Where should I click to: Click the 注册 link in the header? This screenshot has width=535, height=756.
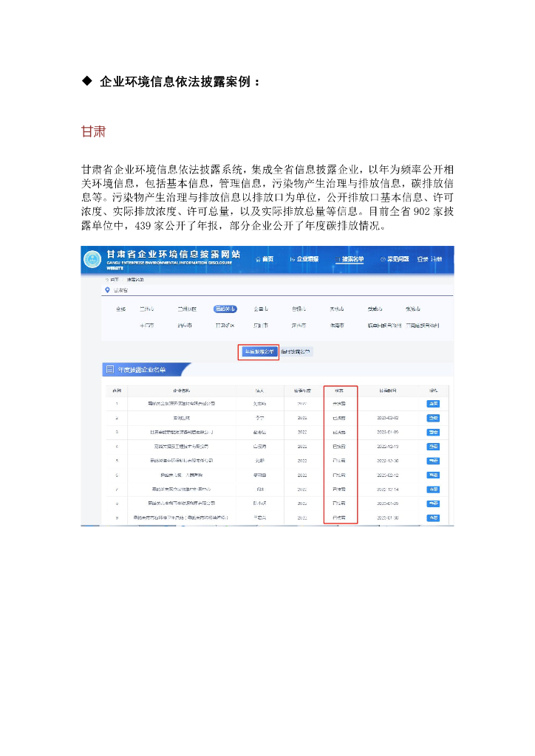click(x=437, y=259)
